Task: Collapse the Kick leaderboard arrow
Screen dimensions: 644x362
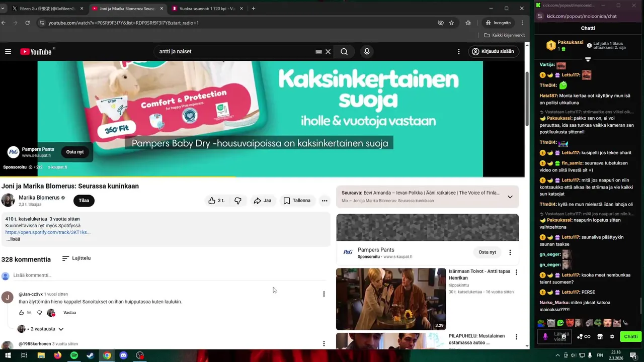Action: pos(588,59)
